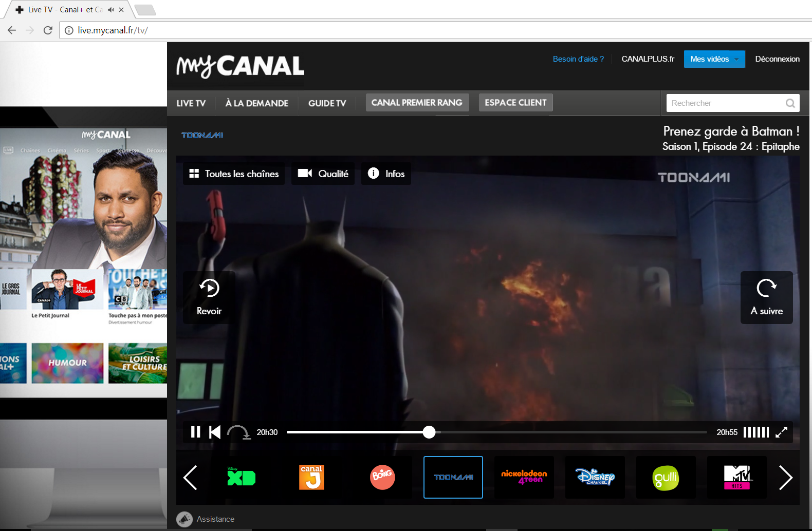Adjust volume using the volume bars

point(756,432)
